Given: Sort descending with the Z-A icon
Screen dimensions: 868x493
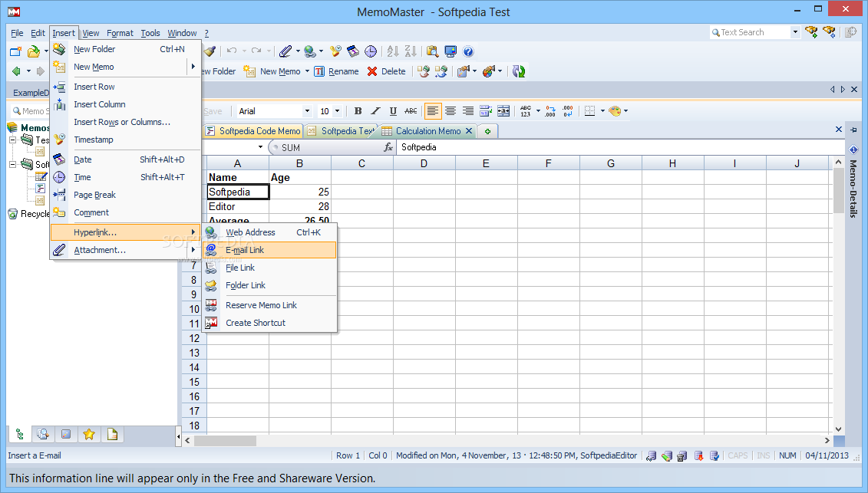Looking at the screenshot, I should tap(411, 51).
